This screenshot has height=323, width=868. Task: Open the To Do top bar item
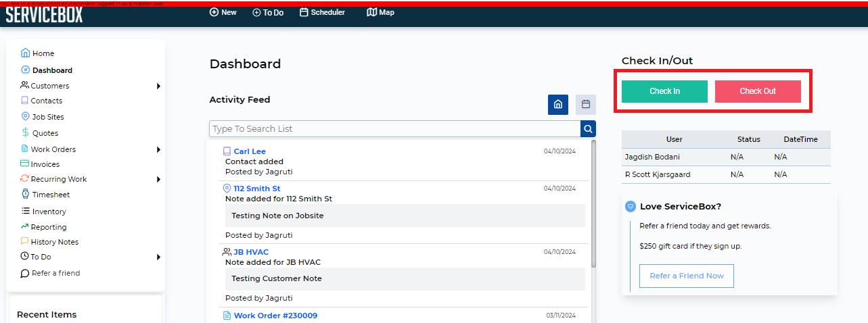[x=268, y=12]
